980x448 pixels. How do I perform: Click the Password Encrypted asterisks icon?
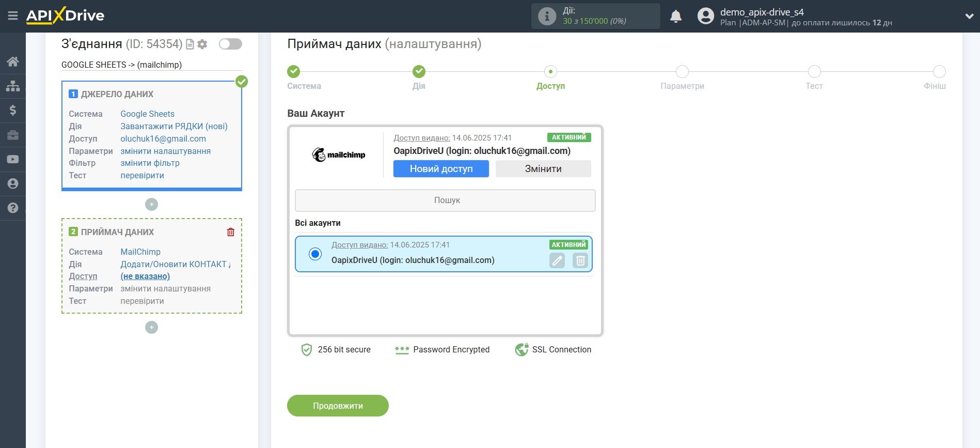click(x=402, y=350)
